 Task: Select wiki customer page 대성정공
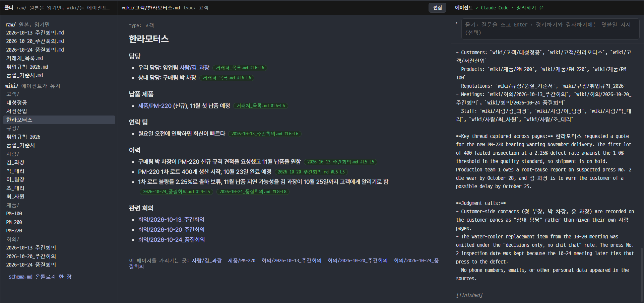[x=17, y=103]
